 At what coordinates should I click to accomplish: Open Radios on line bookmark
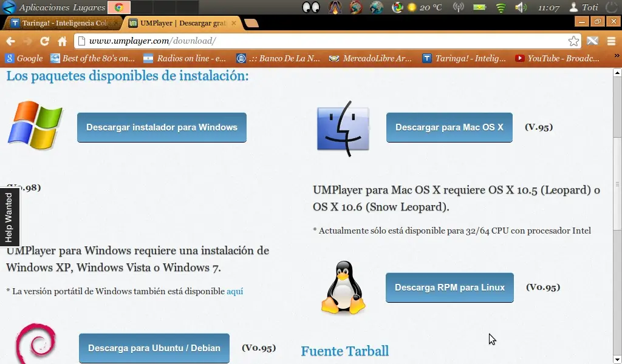pos(185,58)
